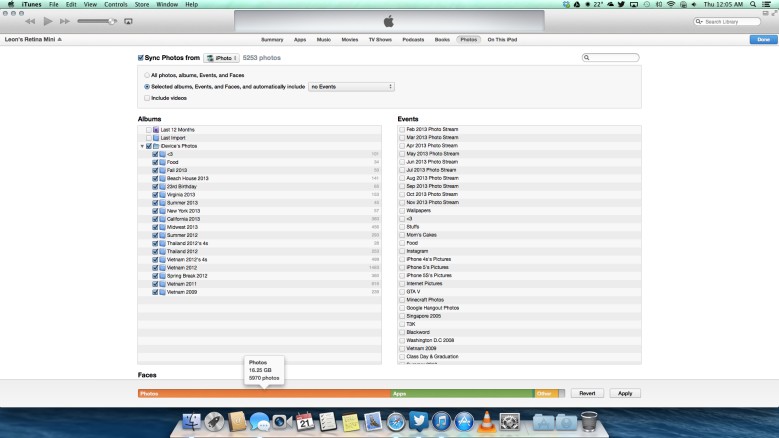779x438 pixels.
Task: Open Messages from the Dock
Action: point(259,422)
